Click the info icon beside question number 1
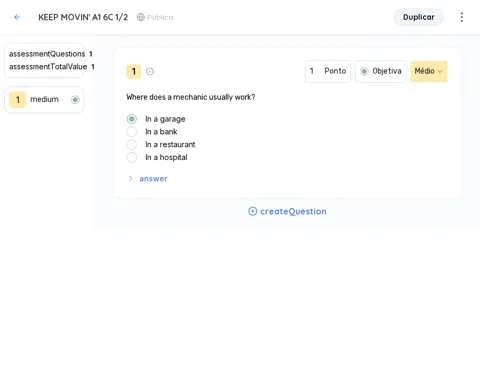The width and height of the screenshot is (480, 384). click(x=150, y=71)
